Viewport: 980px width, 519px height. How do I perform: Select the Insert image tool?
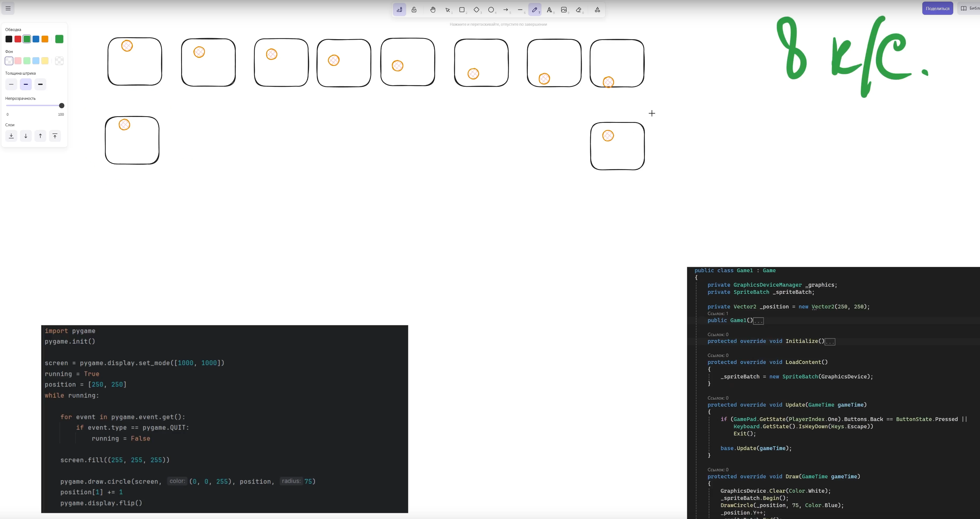(564, 10)
